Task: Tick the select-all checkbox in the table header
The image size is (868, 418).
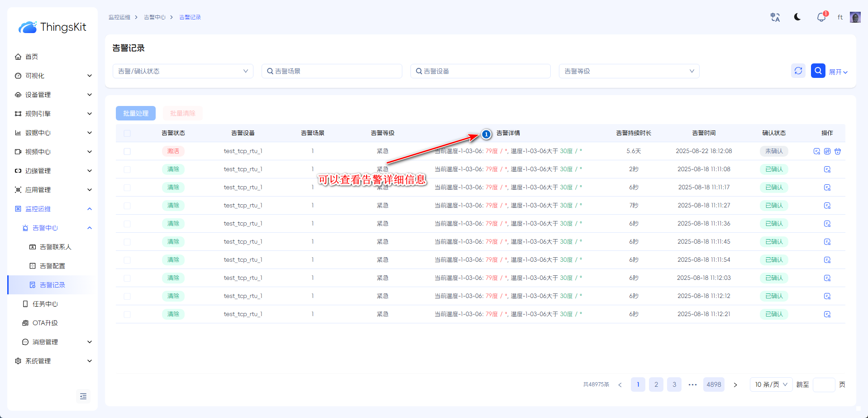Action: [x=127, y=133]
